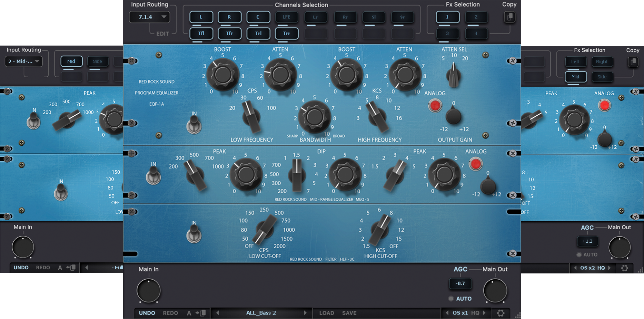Click the SAVE preset button
The image size is (644, 319).
(349, 313)
